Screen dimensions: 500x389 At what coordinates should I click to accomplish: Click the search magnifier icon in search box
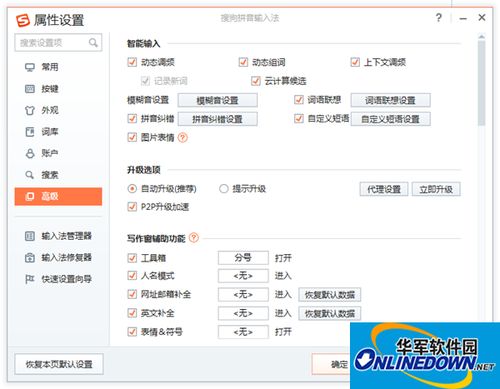[x=93, y=43]
